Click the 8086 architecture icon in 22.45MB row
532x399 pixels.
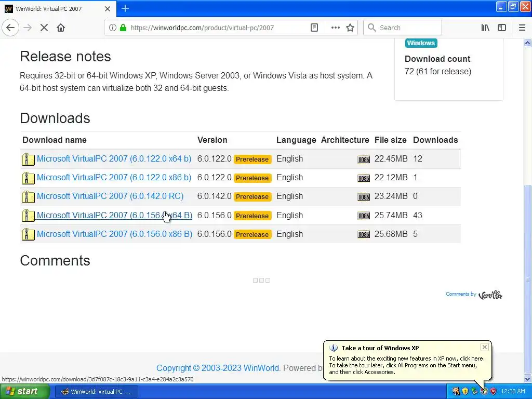(364, 159)
